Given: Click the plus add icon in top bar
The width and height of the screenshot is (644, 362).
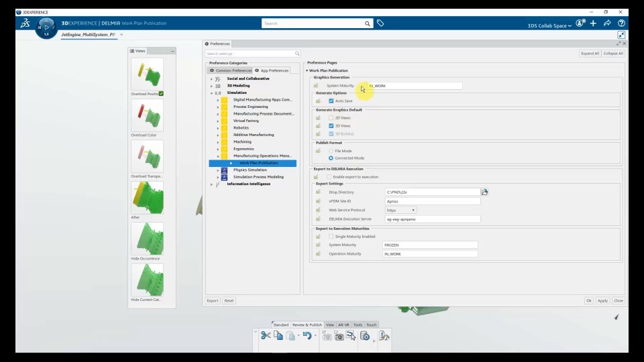Looking at the screenshot, I should pyautogui.click(x=593, y=23).
